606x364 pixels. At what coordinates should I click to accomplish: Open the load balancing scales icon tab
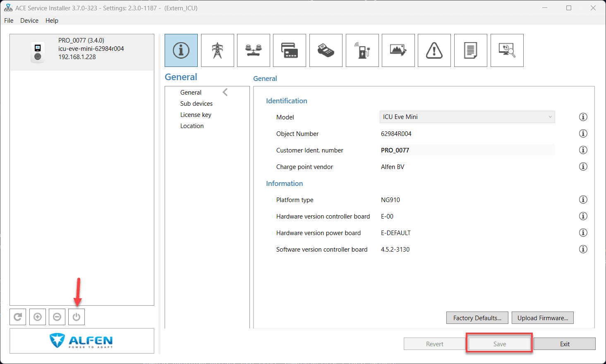click(x=254, y=50)
